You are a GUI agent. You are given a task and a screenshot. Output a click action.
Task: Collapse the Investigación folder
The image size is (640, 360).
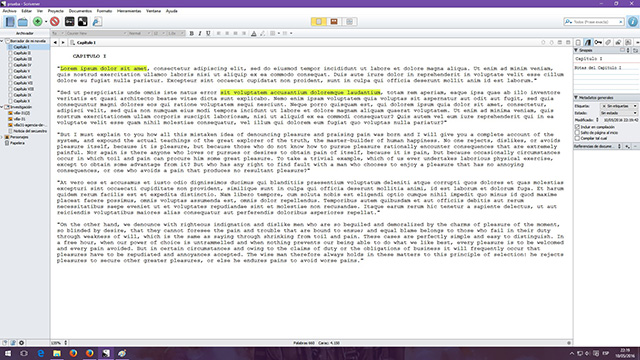point(2,107)
